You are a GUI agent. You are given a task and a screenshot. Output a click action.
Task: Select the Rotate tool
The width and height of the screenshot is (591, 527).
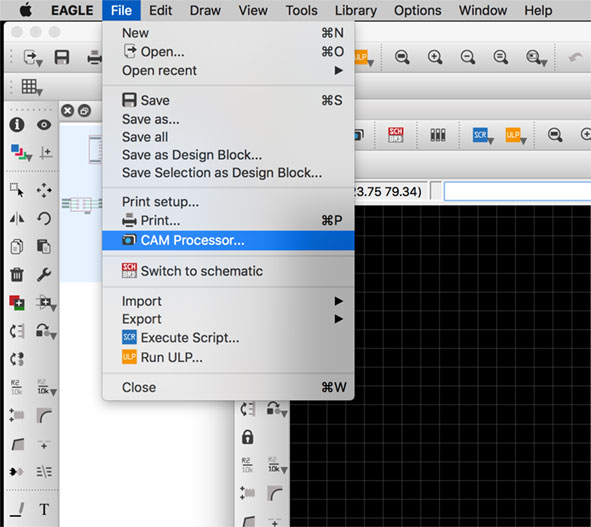tap(44, 218)
